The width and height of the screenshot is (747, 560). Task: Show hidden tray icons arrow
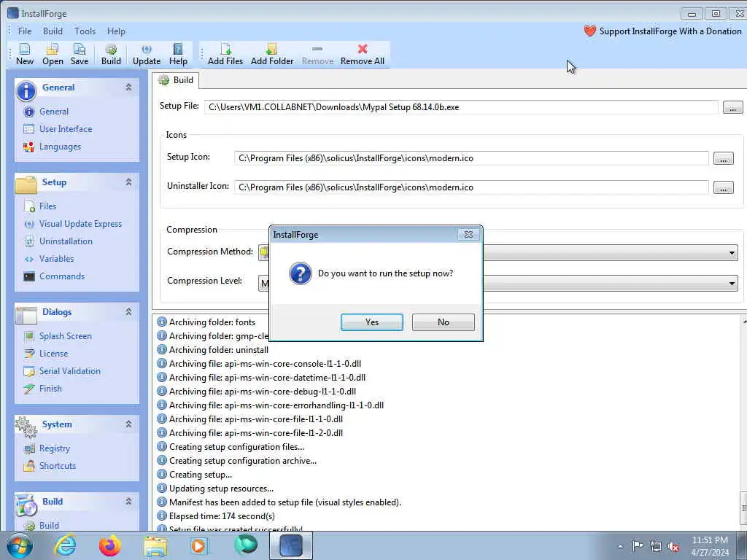(620, 547)
